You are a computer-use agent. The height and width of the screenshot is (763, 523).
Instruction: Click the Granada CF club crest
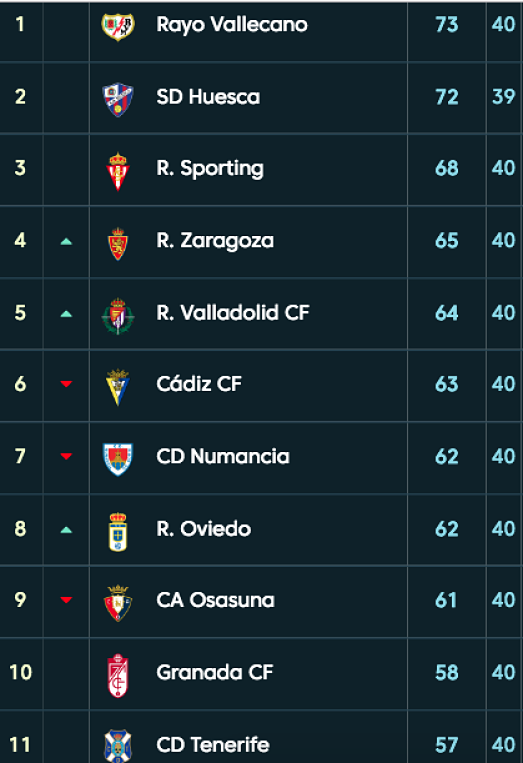[x=118, y=675]
